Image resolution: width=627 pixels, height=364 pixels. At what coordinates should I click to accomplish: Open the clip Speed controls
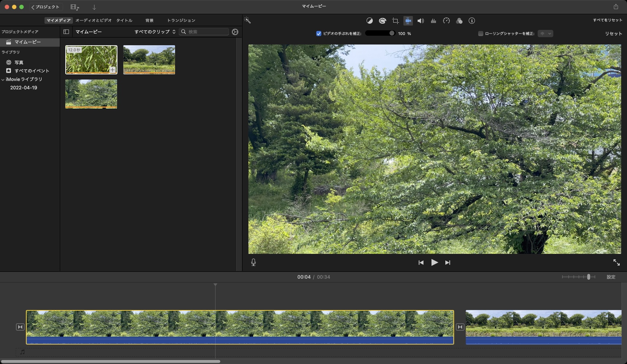(x=446, y=21)
